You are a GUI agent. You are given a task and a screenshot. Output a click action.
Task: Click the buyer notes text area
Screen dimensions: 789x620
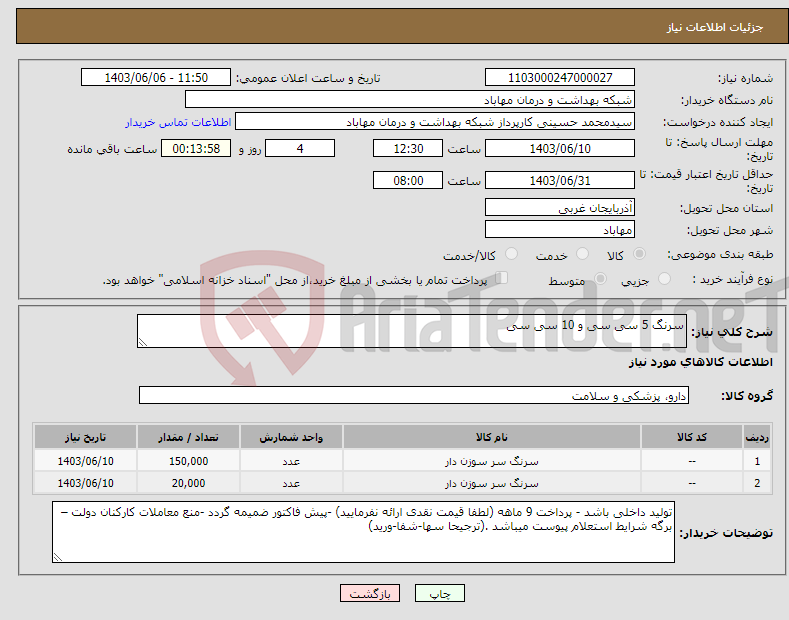point(363,532)
